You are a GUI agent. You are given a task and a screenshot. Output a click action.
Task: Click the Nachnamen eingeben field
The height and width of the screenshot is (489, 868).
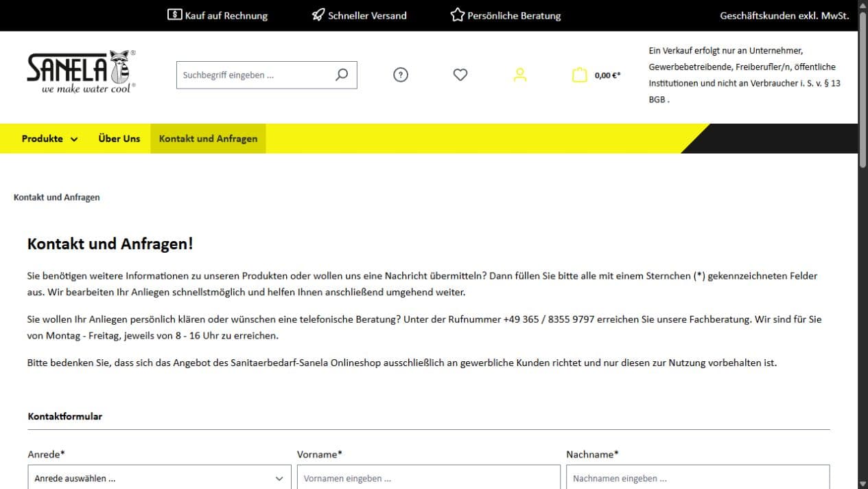click(x=698, y=478)
